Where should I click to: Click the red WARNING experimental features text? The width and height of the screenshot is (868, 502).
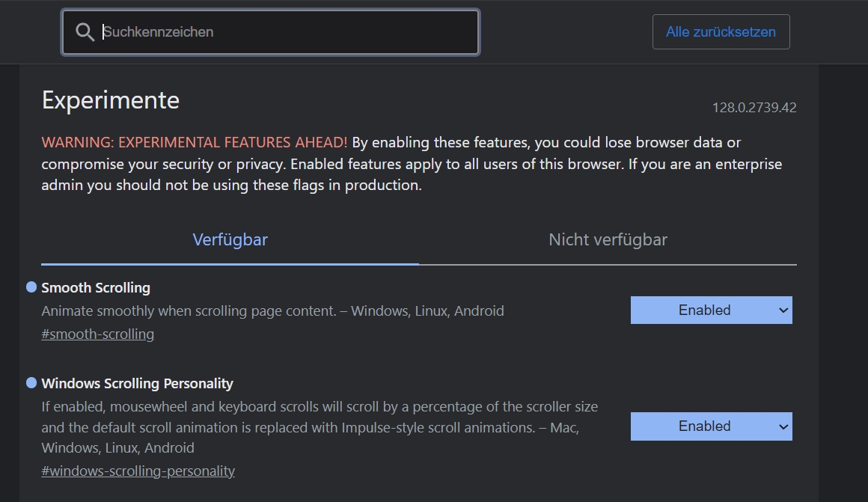(x=194, y=142)
